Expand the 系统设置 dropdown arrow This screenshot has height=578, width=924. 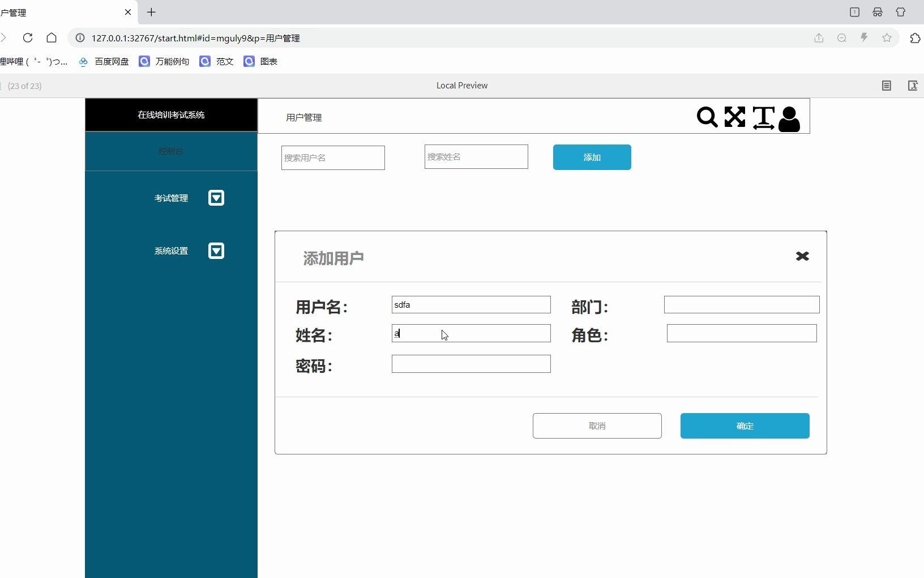click(216, 250)
